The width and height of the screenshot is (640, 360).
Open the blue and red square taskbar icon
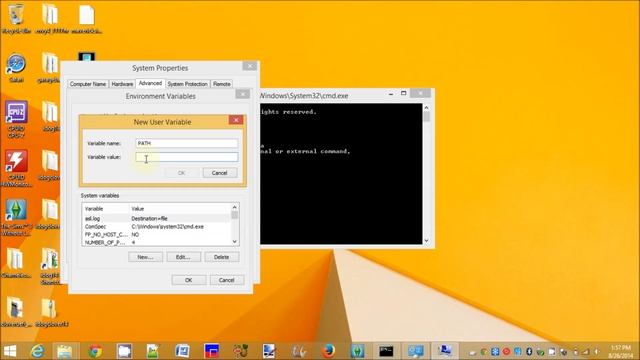pos(211,351)
